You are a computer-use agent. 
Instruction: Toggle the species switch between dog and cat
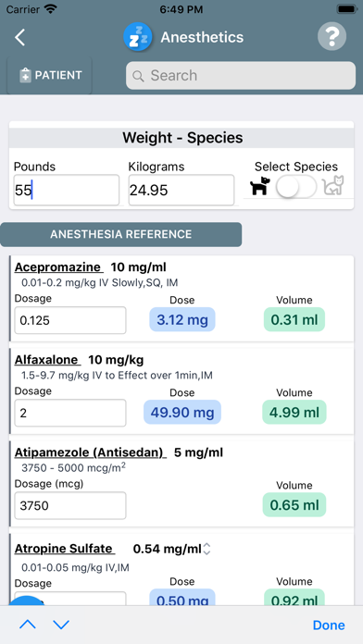(296, 187)
